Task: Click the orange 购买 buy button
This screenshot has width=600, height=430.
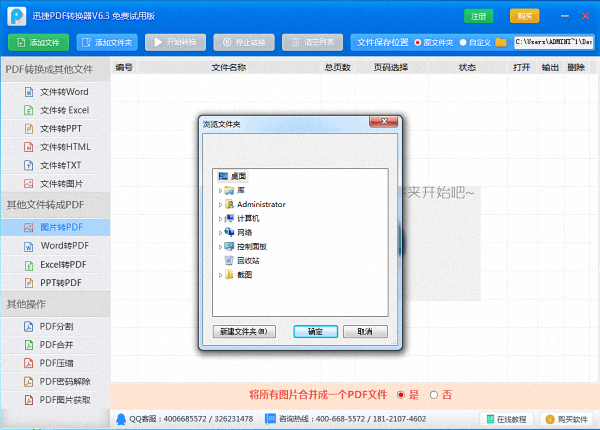Action: click(524, 16)
